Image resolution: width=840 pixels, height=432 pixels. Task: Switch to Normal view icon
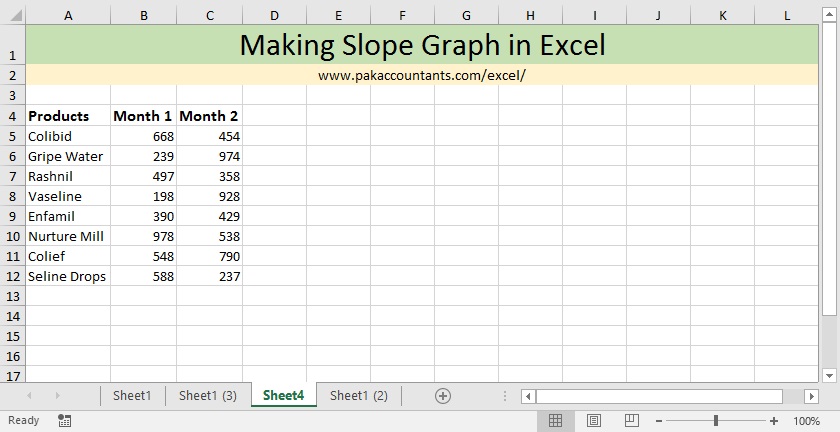click(556, 421)
